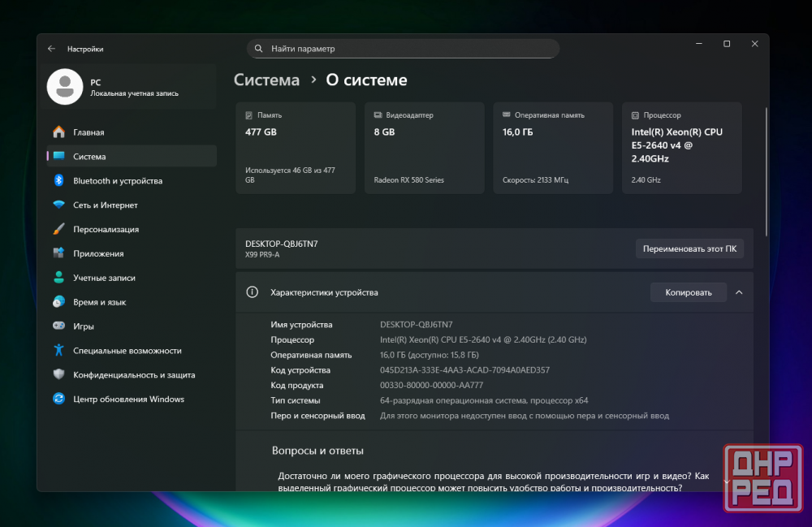
Task: Click the Характеристики устройства header text
Action: pyautogui.click(x=324, y=292)
